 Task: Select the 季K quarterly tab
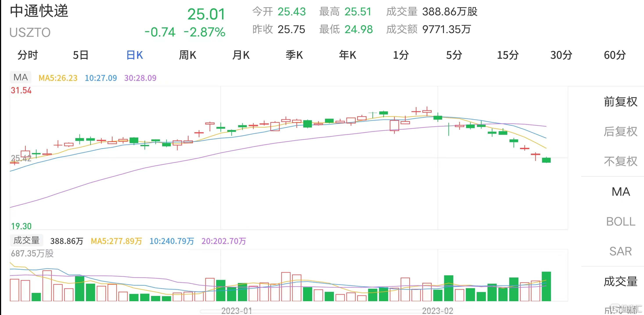294,55
